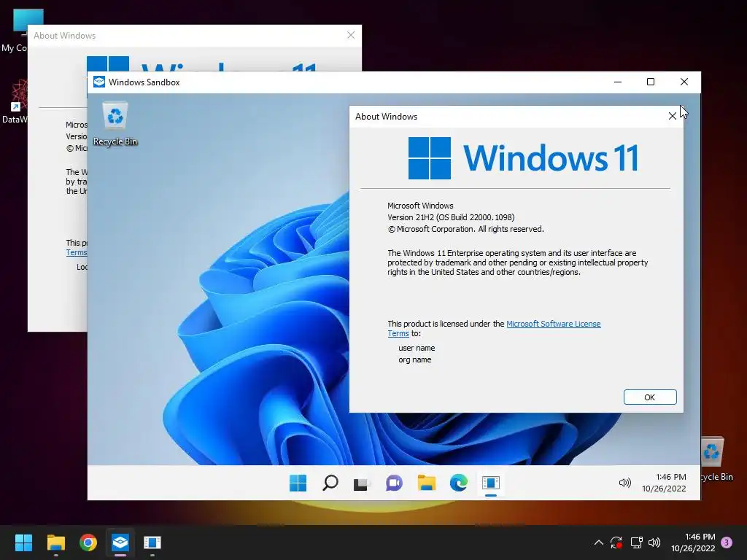The height and width of the screenshot is (560, 747).
Task: Maximize the Windows Sandbox window
Action: pyautogui.click(x=650, y=82)
